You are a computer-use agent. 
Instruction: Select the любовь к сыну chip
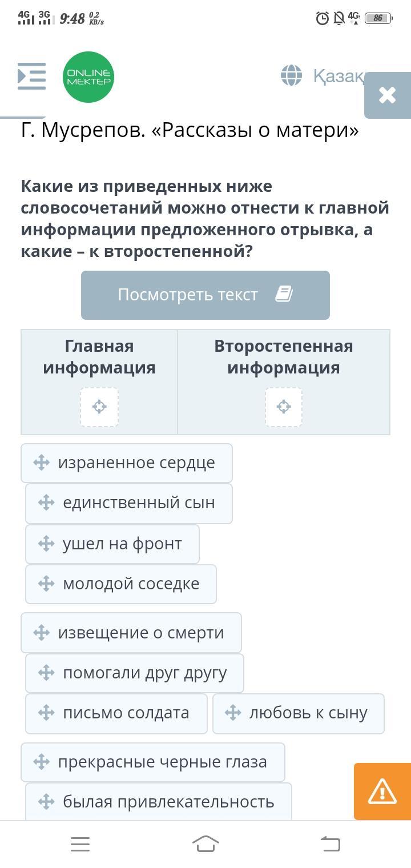pos(299,713)
